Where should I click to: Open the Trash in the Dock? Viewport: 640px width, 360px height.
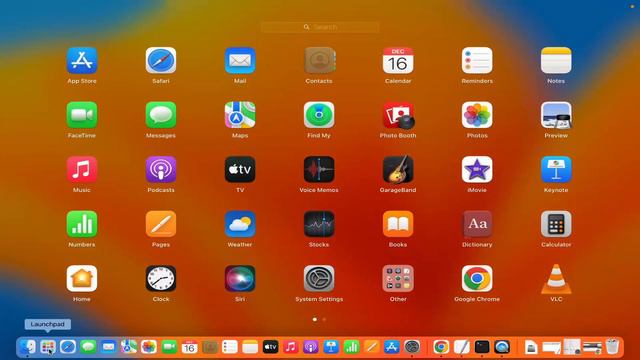[x=612, y=347]
